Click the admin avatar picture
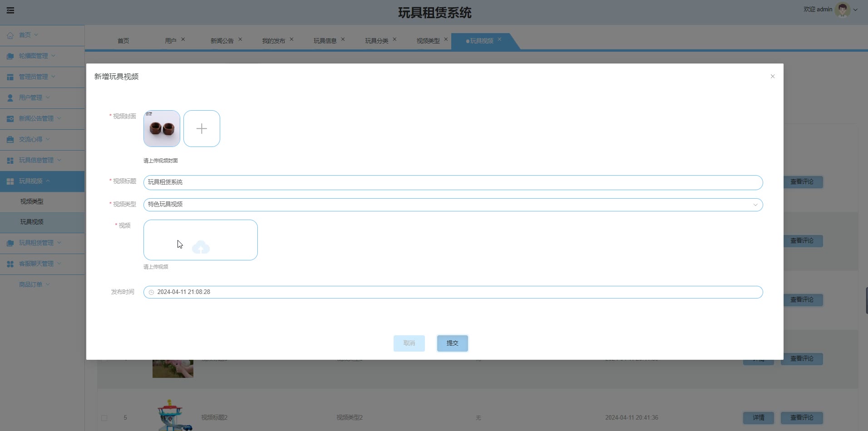The width and height of the screenshot is (868, 431). [842, 10]
